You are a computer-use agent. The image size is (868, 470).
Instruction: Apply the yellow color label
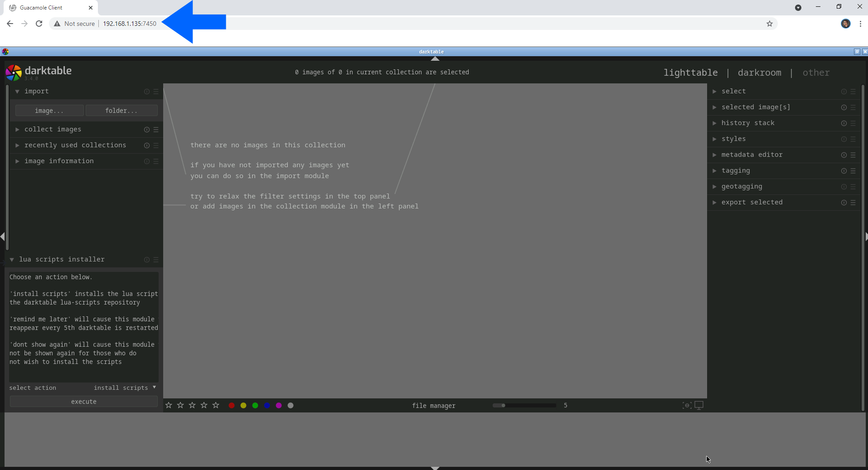[243, 405]
